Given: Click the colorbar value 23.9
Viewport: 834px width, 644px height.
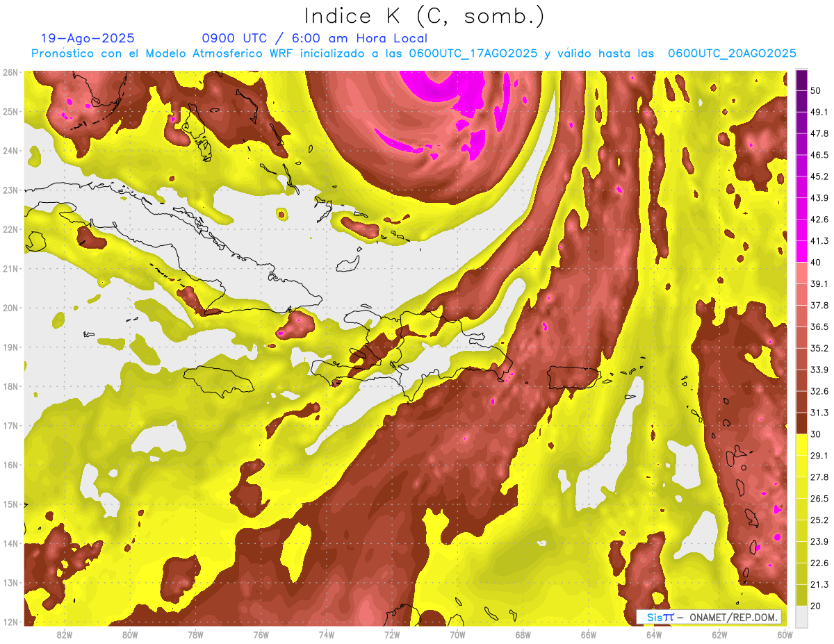Looking at the screenshot, I should pos(819,541).
